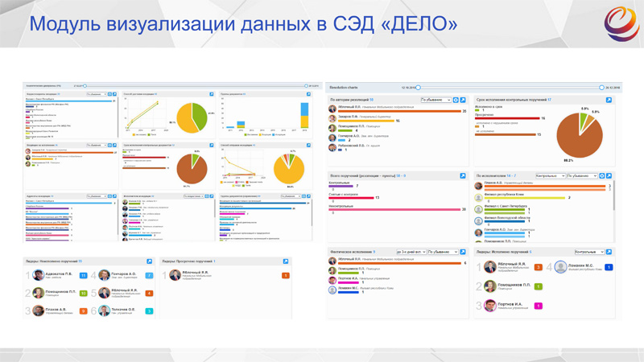644x362 pixels.
Task: Click right handle of left dashboard date slider
Action: pyautogui.click(x=306, y=86)
